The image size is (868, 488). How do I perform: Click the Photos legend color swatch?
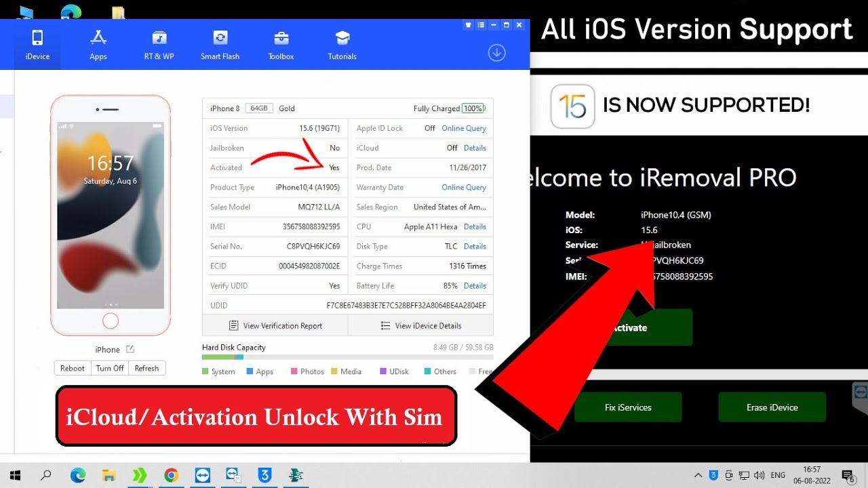coord(294,371)
